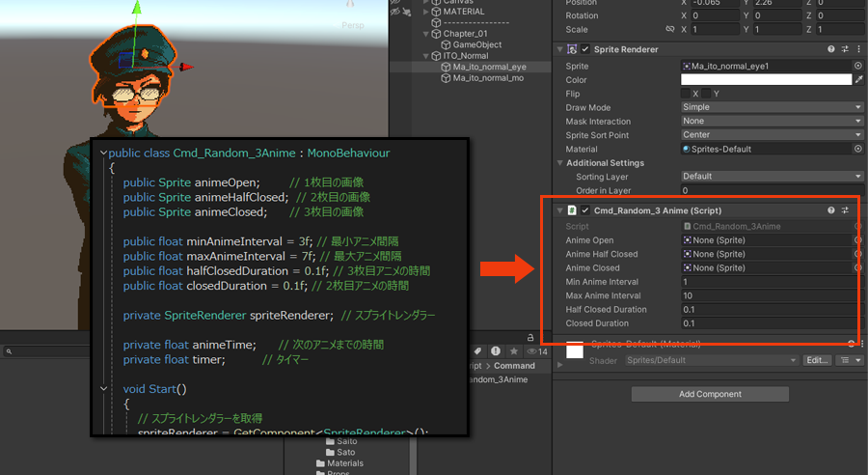868x475 pixels.
Task: Click the Color eyedropper picker icon
Action: (858, 79)
